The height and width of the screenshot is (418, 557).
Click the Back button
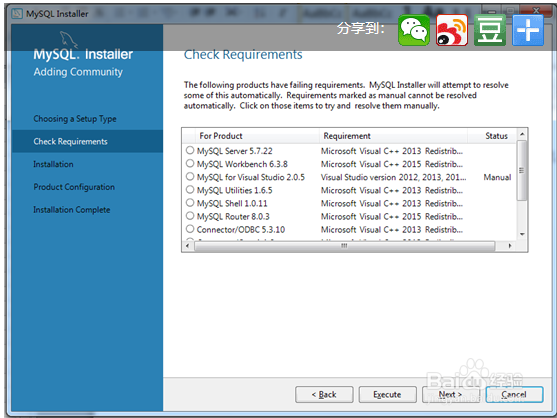click(324, 395)
